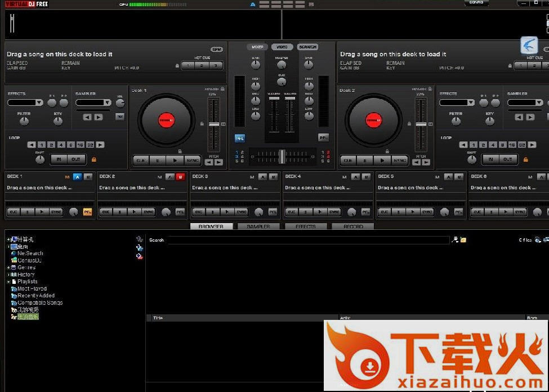
Task: Pause playback on Deck 1
Action: click(158, 161)
